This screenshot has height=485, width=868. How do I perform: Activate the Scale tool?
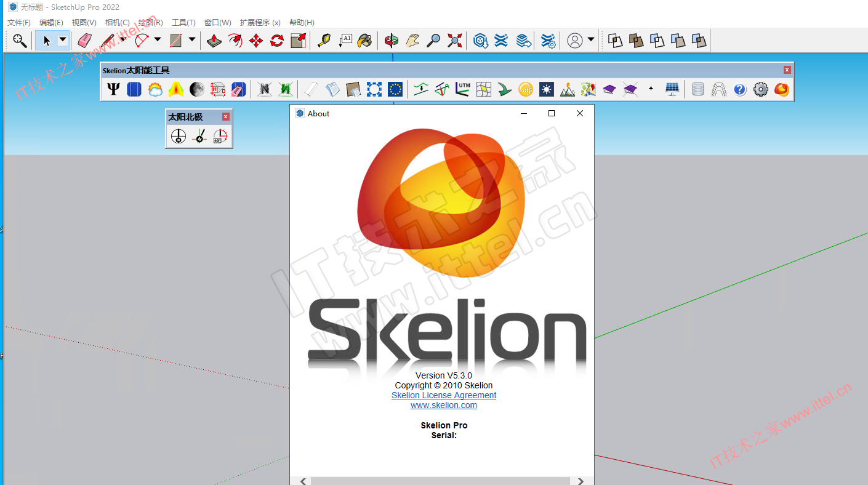(298, 41)
